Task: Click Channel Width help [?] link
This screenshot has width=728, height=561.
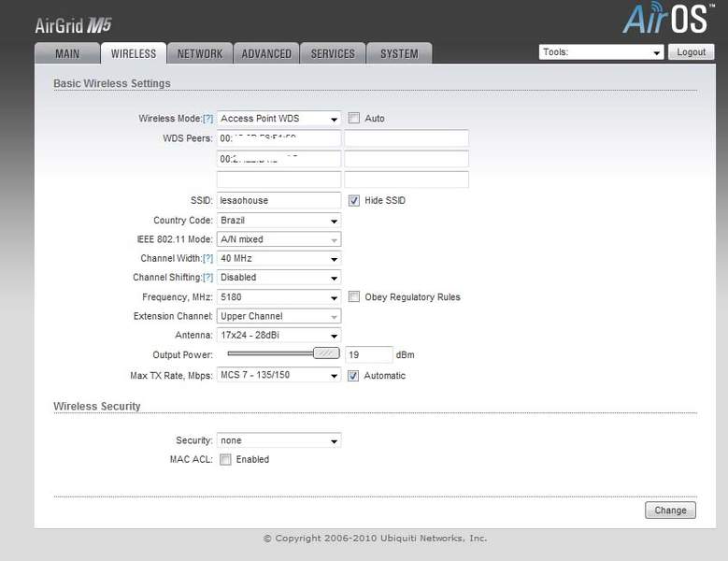Action: (x=208, y=258)
